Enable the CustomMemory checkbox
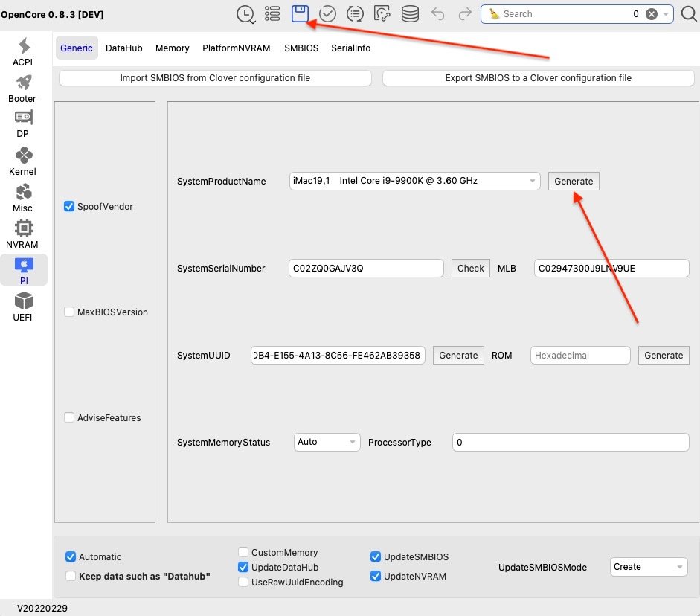 (243, 552)
